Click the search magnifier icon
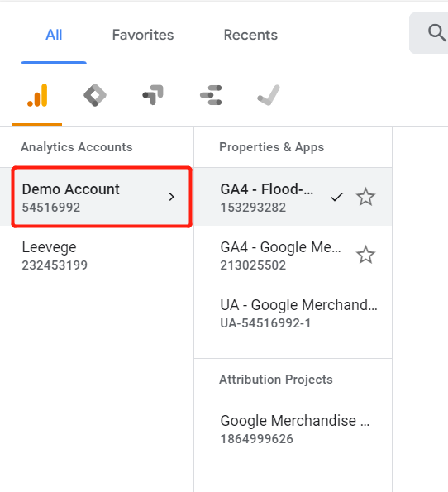Viewport: 448px width, 492px height. (437, 33)
